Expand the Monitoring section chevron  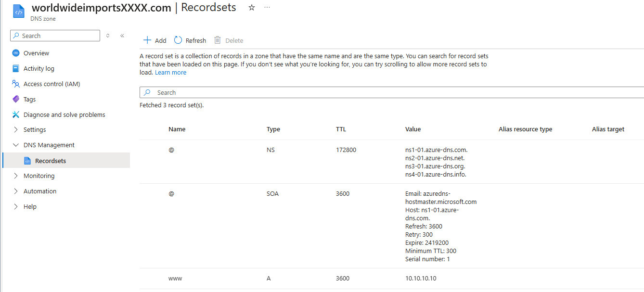point(16,176)
